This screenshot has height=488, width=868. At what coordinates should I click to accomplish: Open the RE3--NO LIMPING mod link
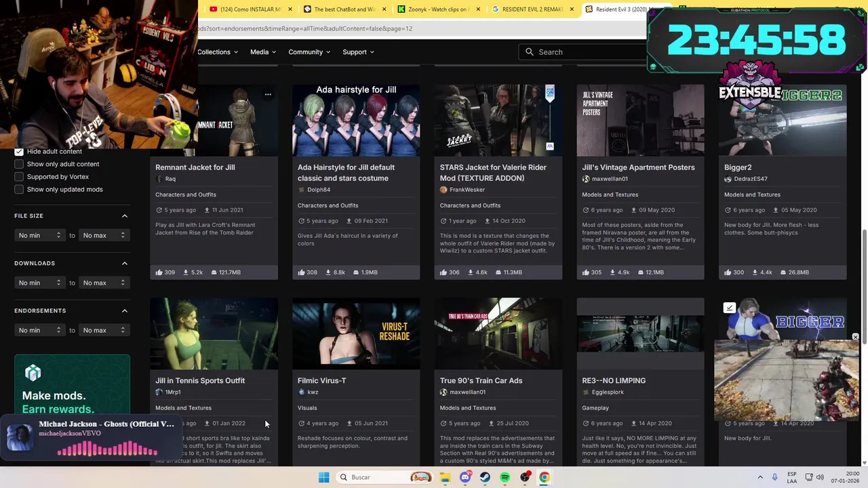[614, 381]
